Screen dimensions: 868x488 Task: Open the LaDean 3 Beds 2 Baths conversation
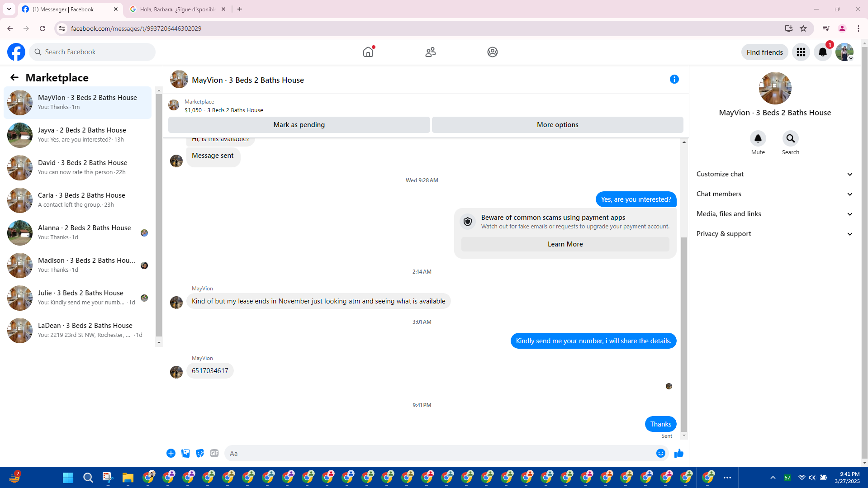78,330
